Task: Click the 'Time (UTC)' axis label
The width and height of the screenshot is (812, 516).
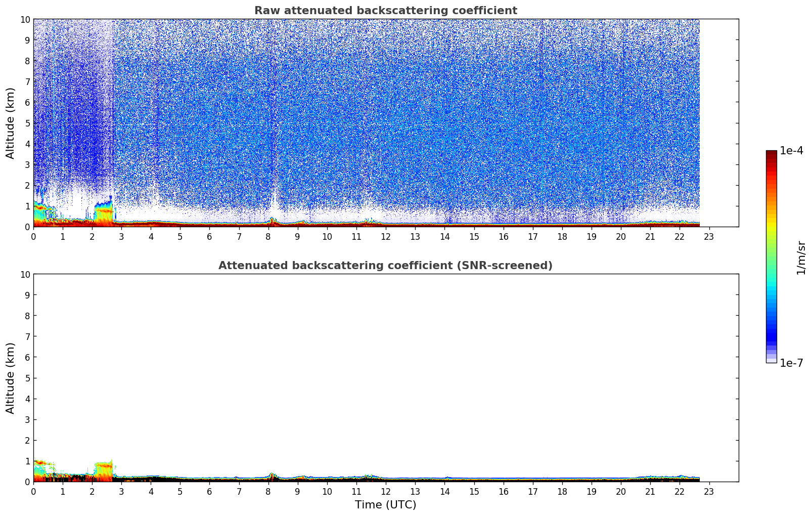Action: tap(385, 505)
